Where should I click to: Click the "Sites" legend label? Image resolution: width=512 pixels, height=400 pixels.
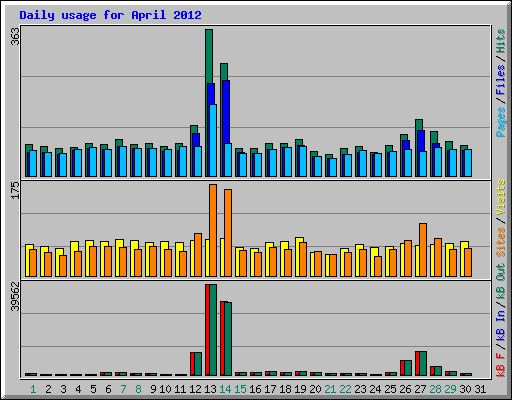tap(500, 242)
